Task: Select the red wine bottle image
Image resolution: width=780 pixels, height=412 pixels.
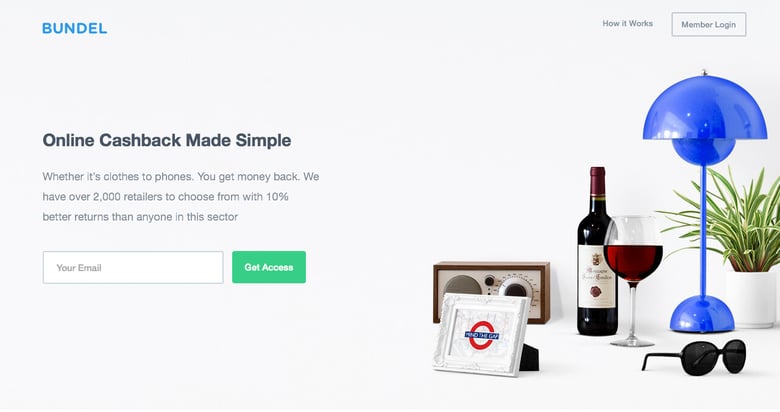Action: pyautogui.click(x=597, y=251)
